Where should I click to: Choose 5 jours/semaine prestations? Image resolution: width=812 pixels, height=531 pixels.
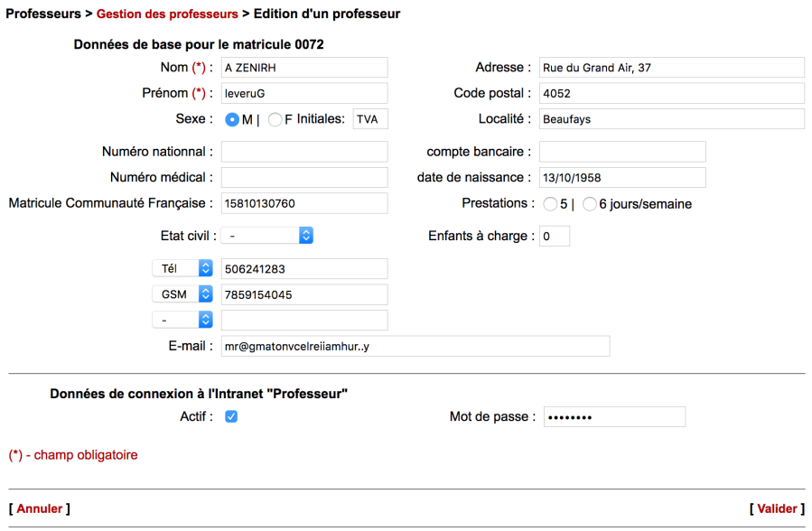tap(551, 203)
